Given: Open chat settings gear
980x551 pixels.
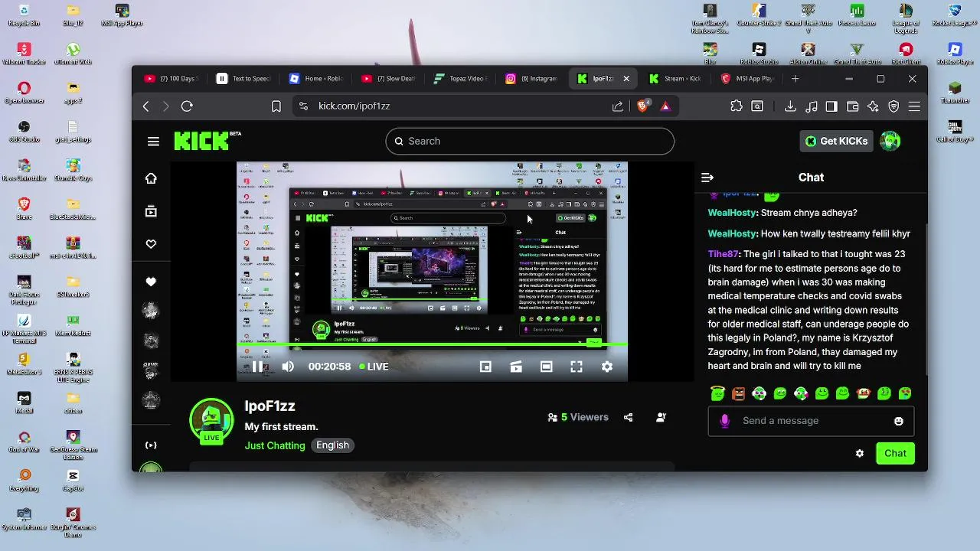Looking at the screenshot, I should coord(860,453).
